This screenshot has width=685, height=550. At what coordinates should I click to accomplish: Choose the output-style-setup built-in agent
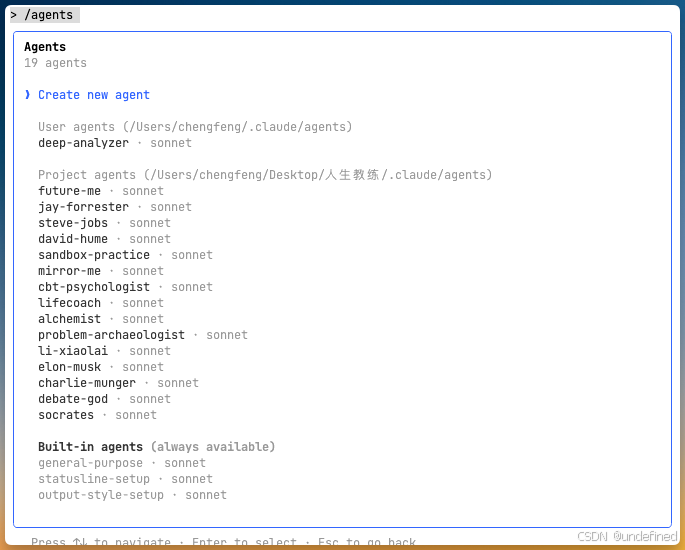(132, 495)
